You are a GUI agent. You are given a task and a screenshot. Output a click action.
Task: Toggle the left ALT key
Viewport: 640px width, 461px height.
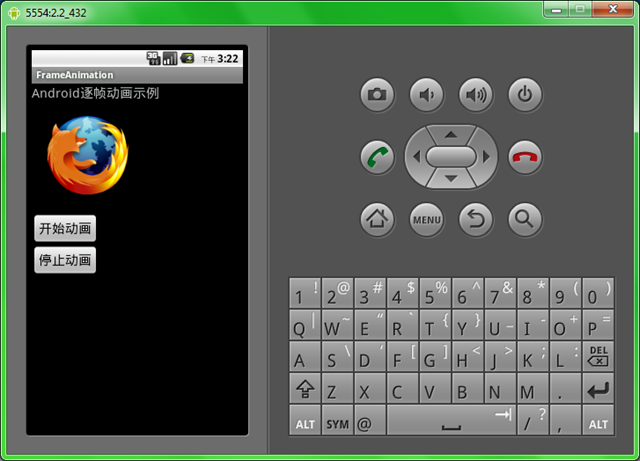pos(305,420)
